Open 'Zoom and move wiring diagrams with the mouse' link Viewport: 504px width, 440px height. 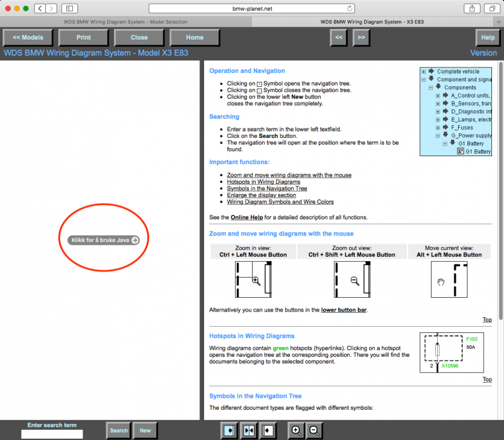pyautogui.click(x=289, y=175)
